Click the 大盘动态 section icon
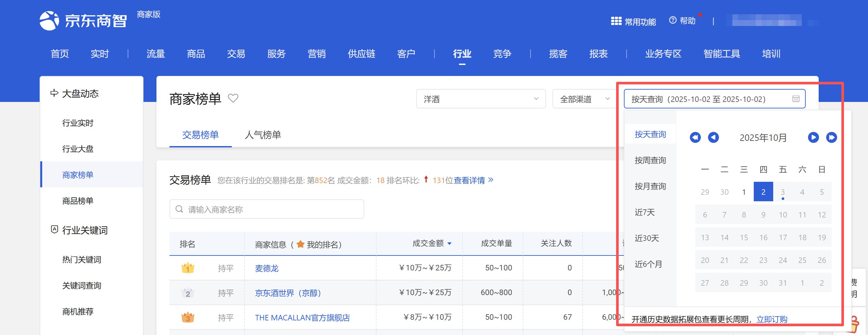Screen dimensions: 868x335 tap(54, 93)
